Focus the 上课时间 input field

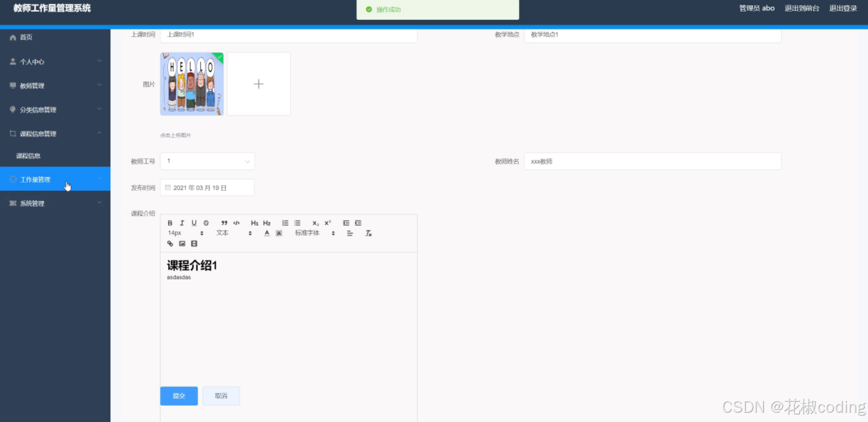(288, 35)
